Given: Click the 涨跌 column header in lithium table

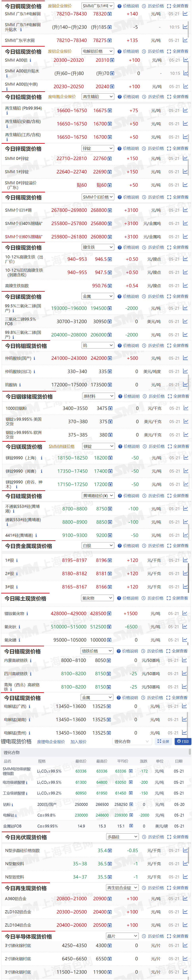Looking at the screenshot, I should pos(143,762).
